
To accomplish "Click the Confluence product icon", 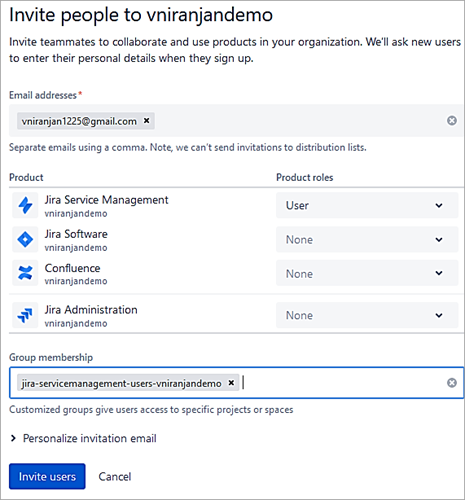I will click(x=25, y=273).
